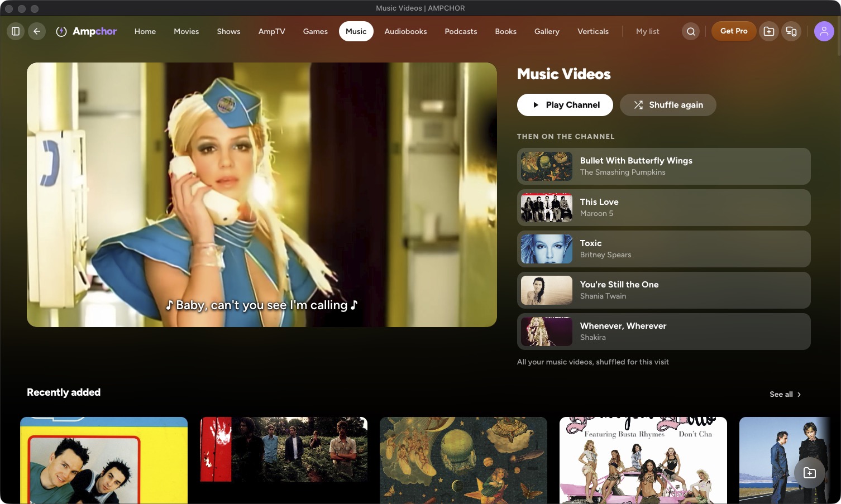This screenshot has width=841, height=504.
Task: Click the floating add-folder button
Action: pos(810,473)
